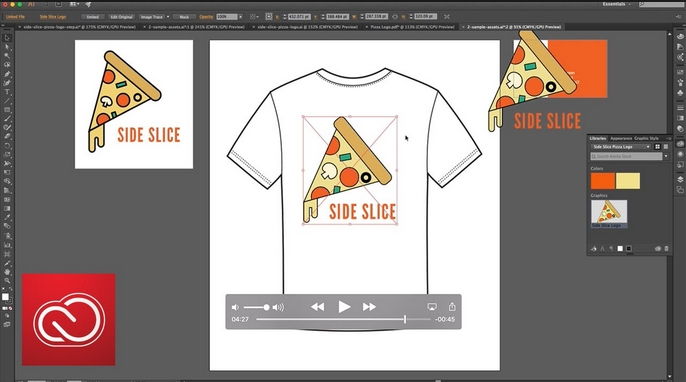Screen dimensions: 686x382
Task: Open the Artboards panel from right dock
Action: [680, 189]
